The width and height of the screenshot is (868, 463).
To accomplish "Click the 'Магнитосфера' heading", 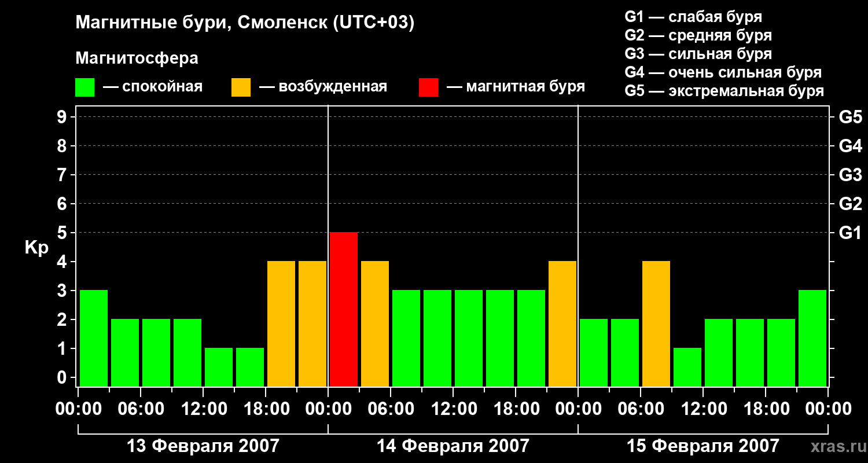I will [137, 58].
